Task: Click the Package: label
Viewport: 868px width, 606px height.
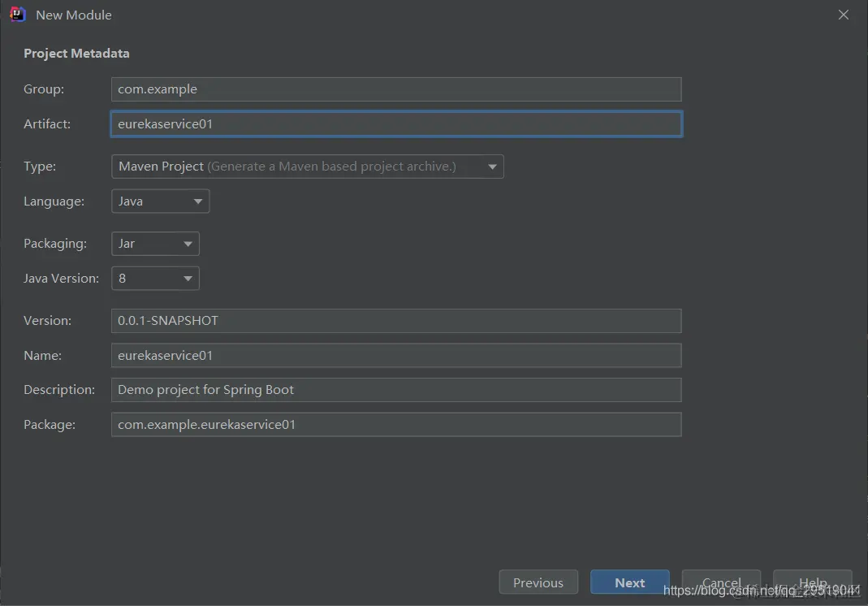Action: click(50, 425)
